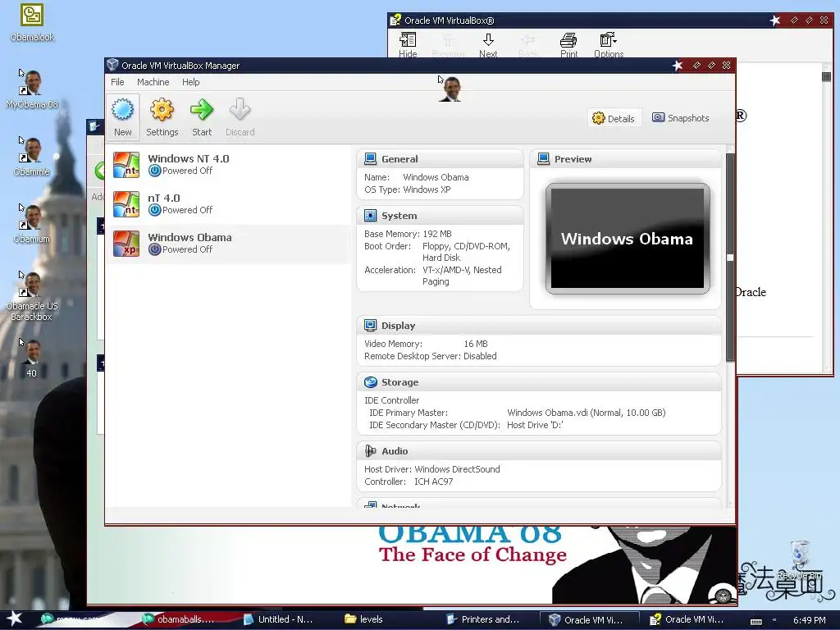Screen dimensions: 840x630
Task: Open the MyObama 08 desktop shortcut
Action: pos(32,89)
